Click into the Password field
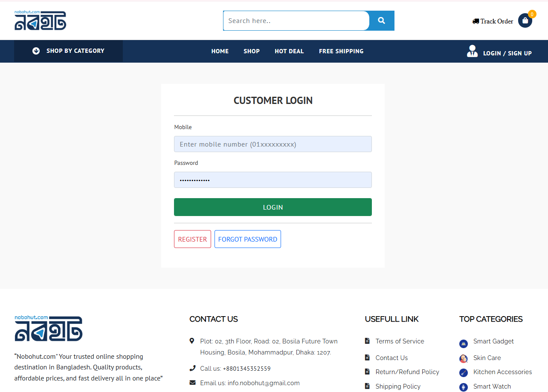 coord(273,180)
